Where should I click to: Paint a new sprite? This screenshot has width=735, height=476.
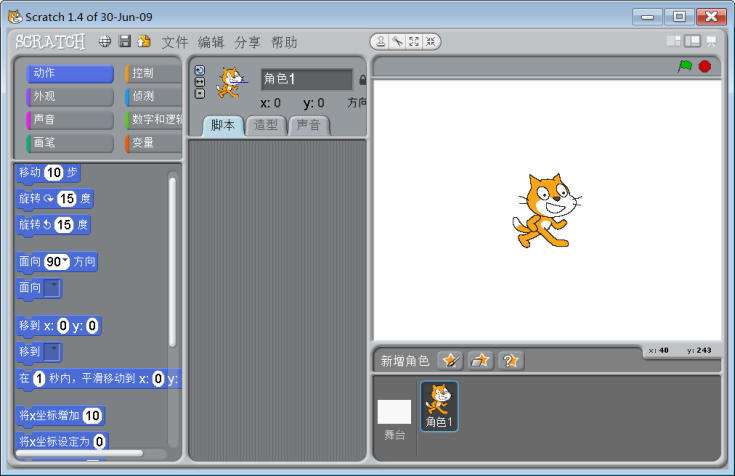pos(450,360)
